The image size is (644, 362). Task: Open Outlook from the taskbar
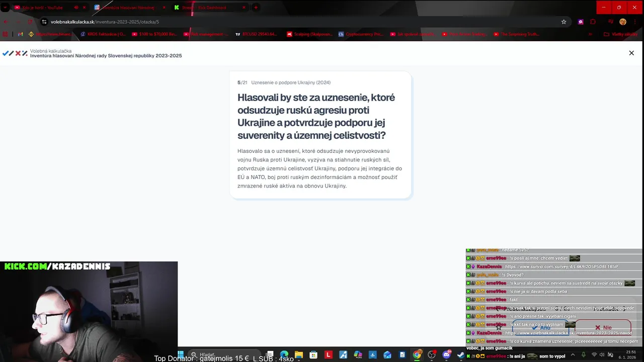point(387,354)
